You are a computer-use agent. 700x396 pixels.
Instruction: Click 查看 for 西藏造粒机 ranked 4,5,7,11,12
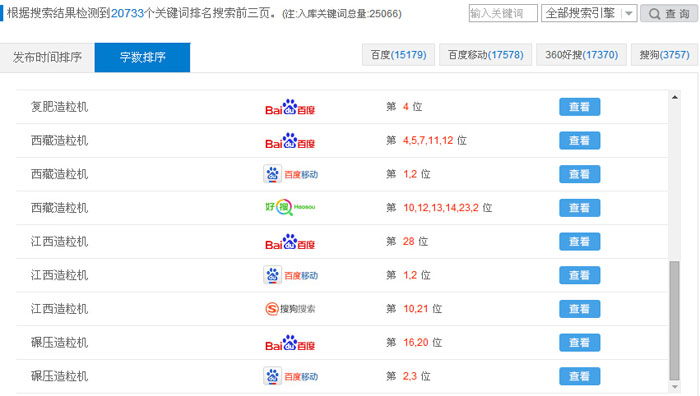point(579,141)
